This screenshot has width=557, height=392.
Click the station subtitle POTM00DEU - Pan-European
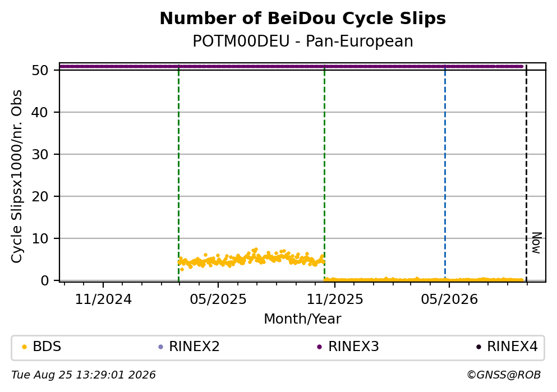[303, 41]
